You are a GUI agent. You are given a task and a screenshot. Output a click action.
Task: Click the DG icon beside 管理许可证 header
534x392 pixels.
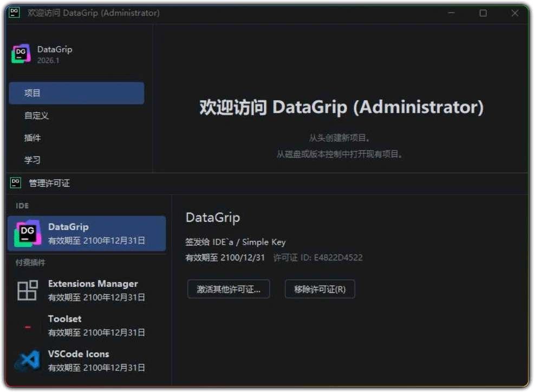point(15,183)
